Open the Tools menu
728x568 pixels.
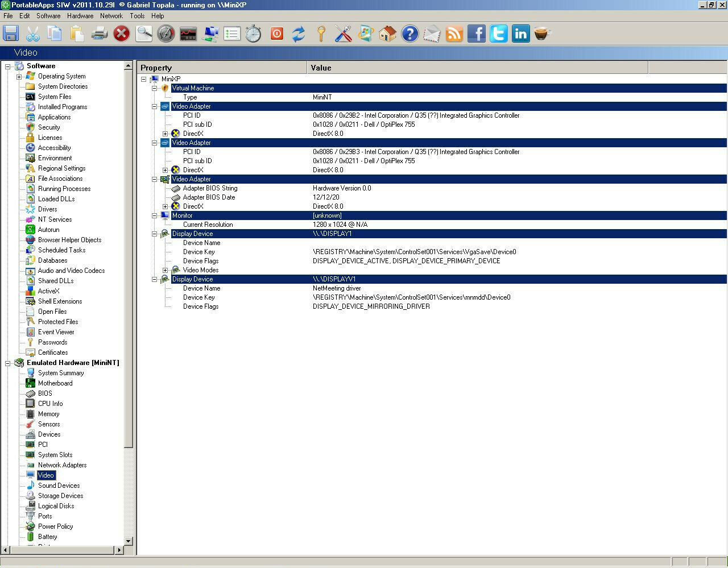pyautogui.click(x=137, y=16)
